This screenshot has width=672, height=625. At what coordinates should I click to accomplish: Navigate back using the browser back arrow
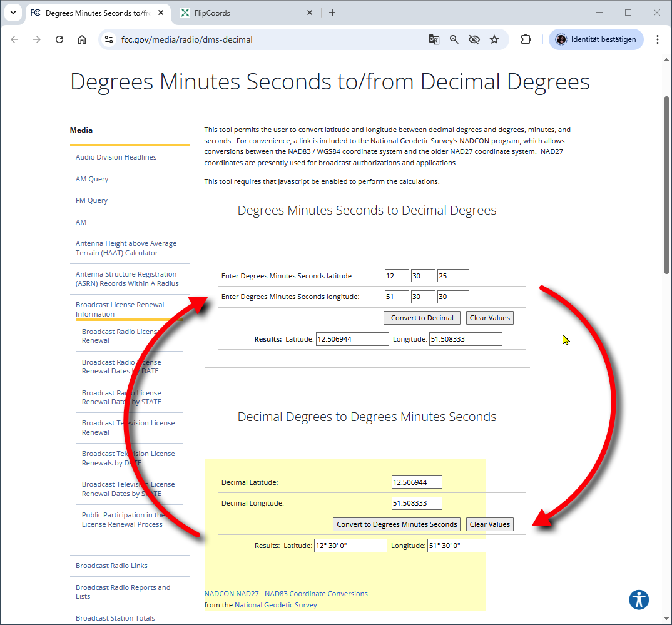click(x=14, y=39)
